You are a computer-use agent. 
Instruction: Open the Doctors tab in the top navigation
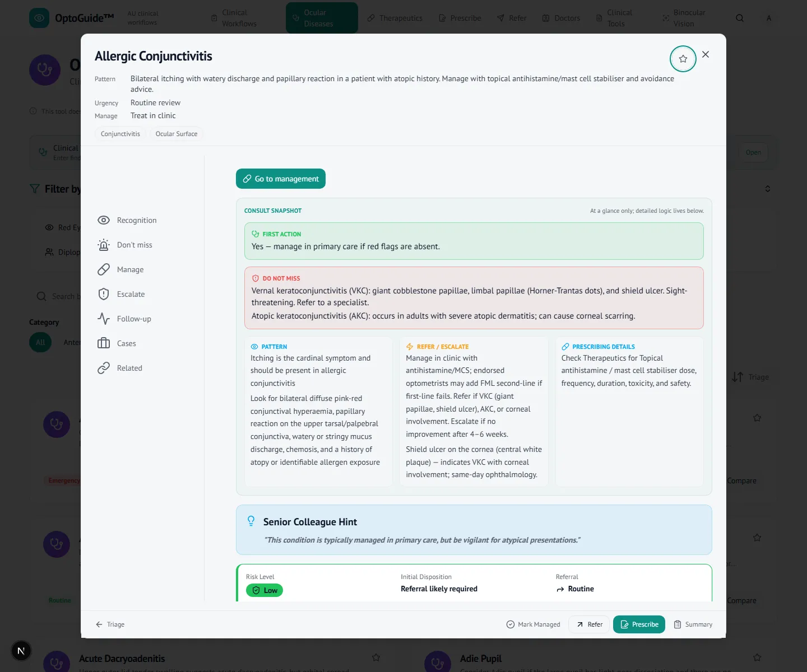click(x=562, y=18)
